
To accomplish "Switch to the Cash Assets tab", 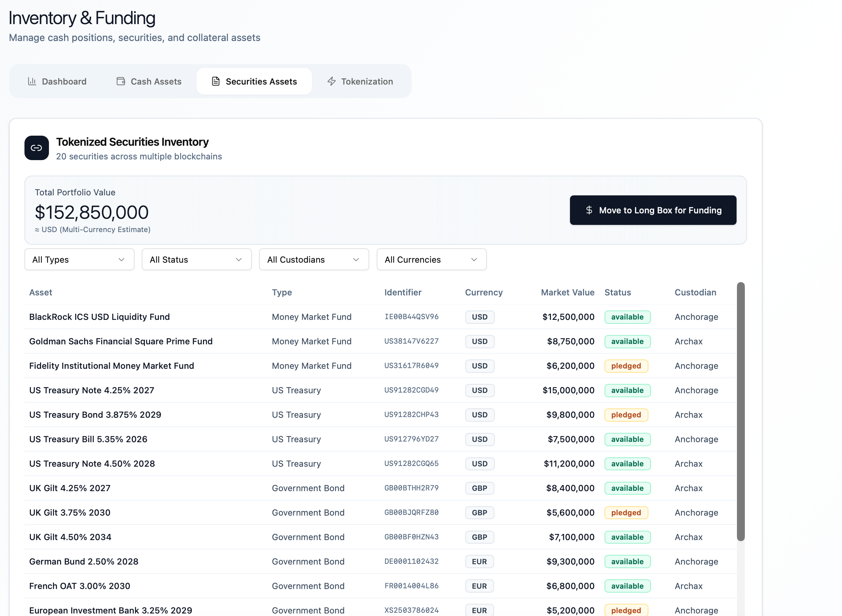I will tap(149, 81).
